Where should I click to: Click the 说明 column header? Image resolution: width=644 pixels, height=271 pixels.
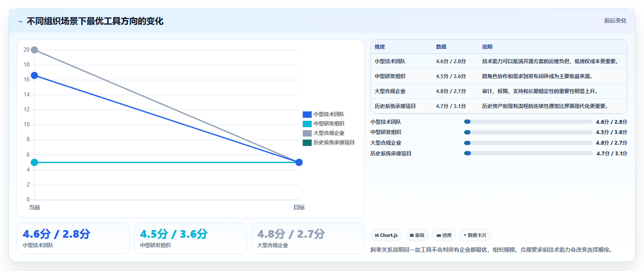[487, 47]
